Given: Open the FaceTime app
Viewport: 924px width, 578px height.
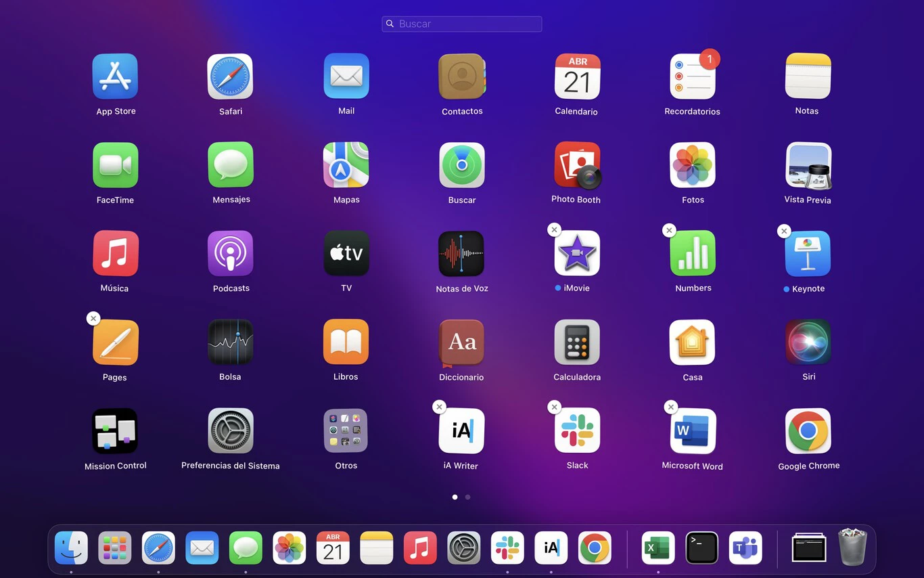Looking at the screenshot, I should click(x=115, y=165).
